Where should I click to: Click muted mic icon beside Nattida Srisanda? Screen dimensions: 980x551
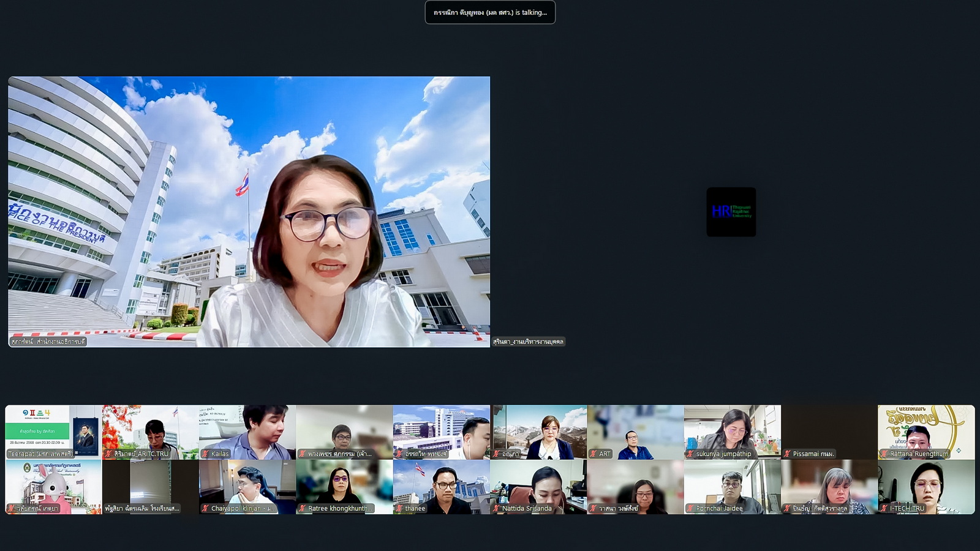pyautogui.click(x=496, y=508)
